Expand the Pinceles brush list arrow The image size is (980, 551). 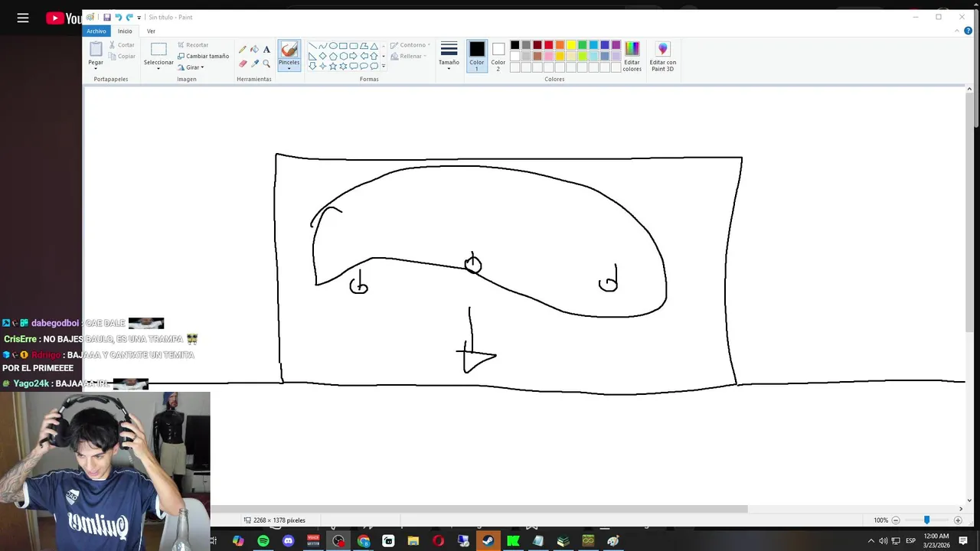pos(289,68)
